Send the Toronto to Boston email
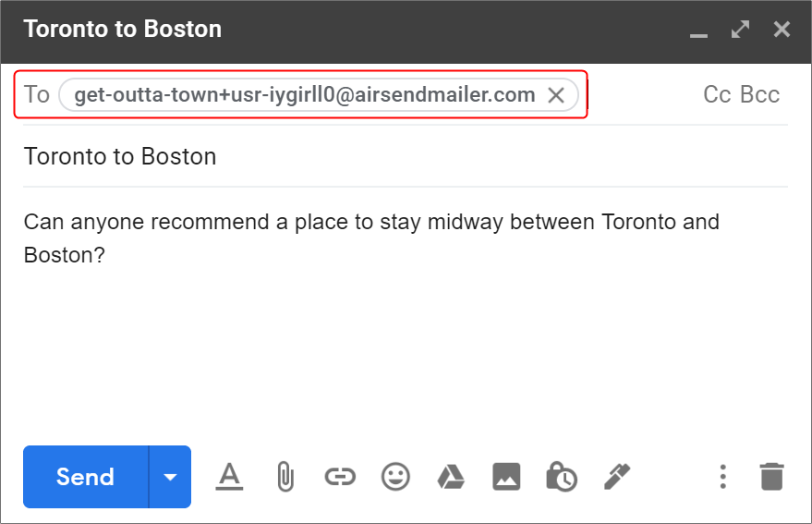 85,477
